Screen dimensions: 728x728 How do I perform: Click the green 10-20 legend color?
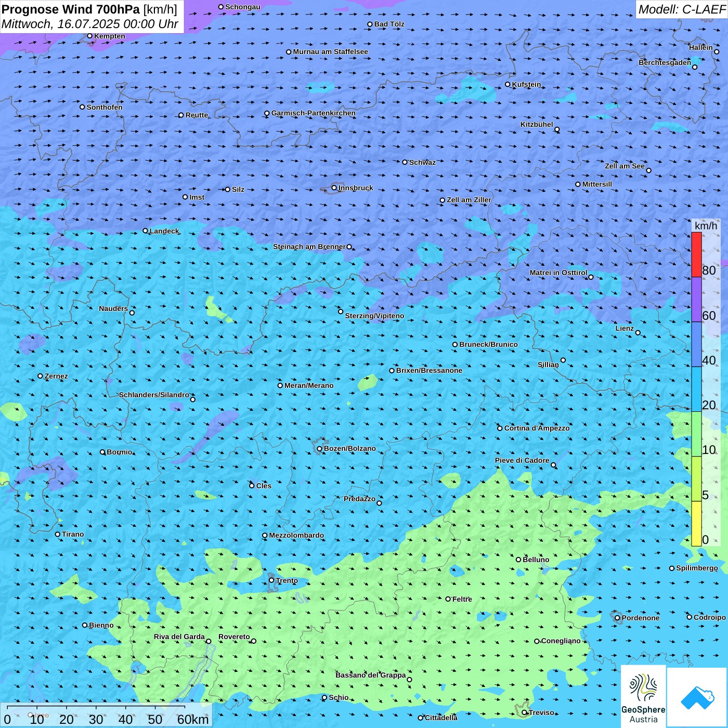point(696,434)
